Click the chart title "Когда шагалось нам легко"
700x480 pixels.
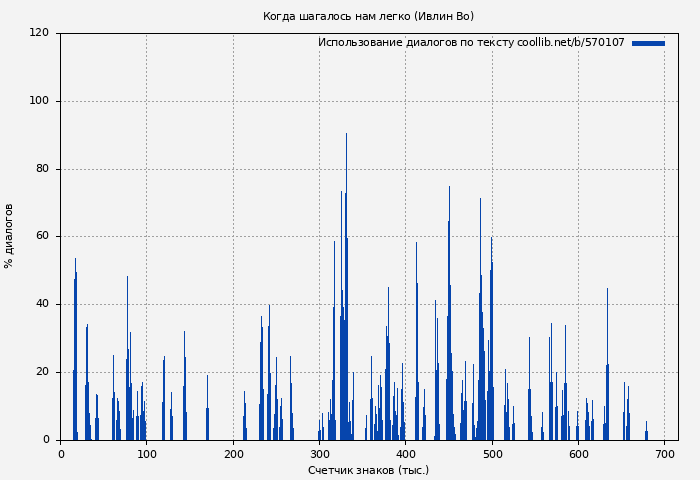pyautogui.click(x=368, y=17)
